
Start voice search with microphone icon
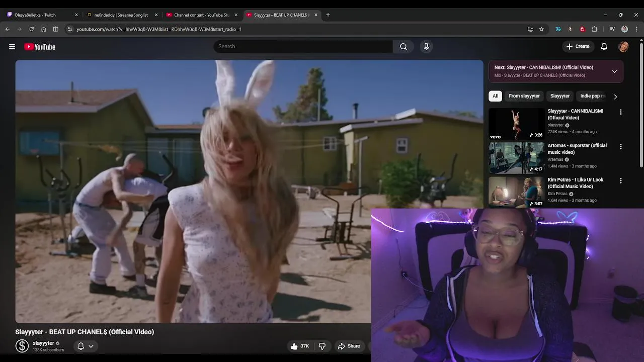pos(426,47)
